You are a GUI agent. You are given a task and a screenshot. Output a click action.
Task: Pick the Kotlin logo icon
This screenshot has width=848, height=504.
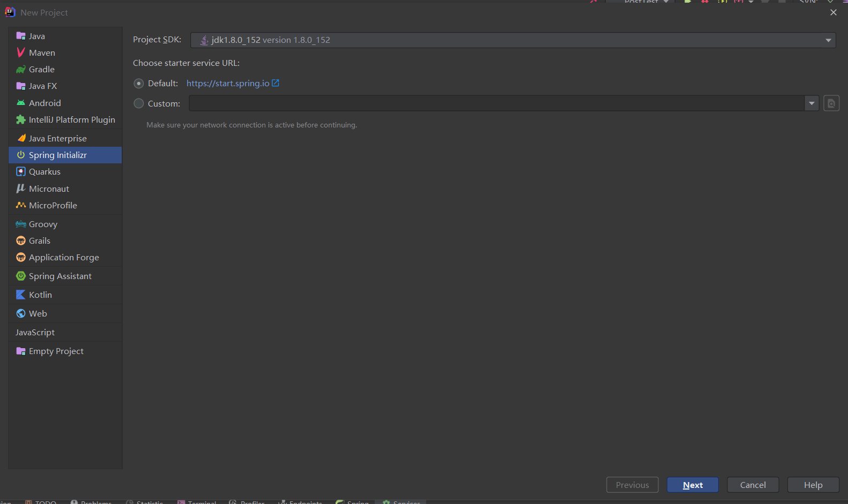pyautogui.click(x=21, y=295)
